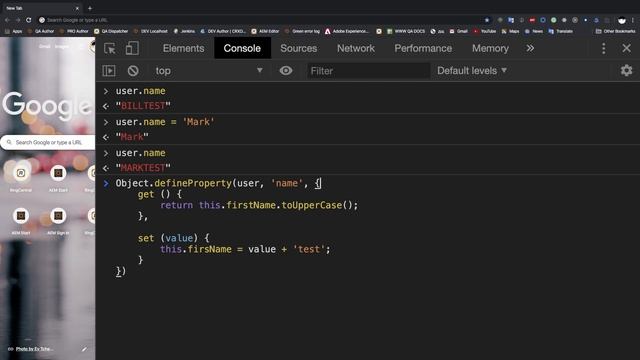Open the Maps bookmark

click(510, 31)
